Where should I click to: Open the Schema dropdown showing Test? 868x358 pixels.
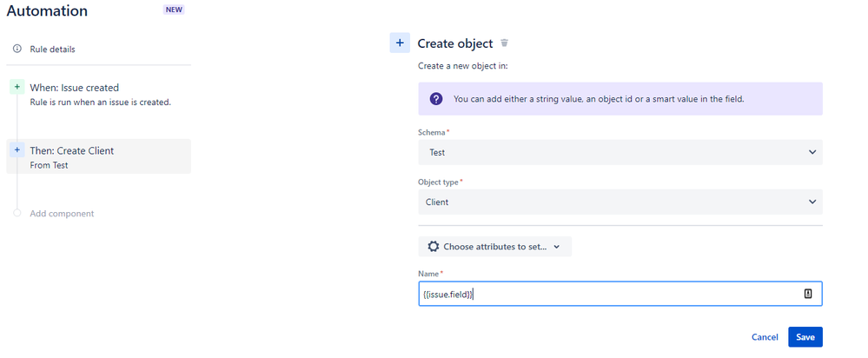coord(620,152)
